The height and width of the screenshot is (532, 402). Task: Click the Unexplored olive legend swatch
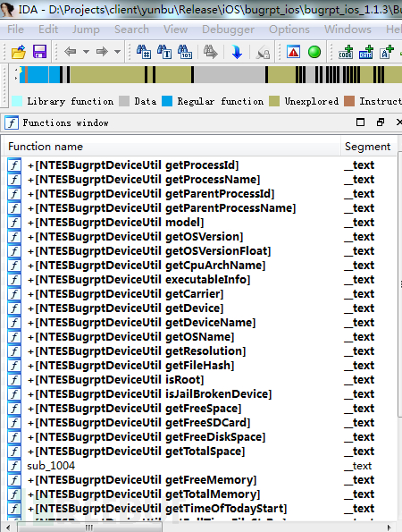(x=274, y=101)
